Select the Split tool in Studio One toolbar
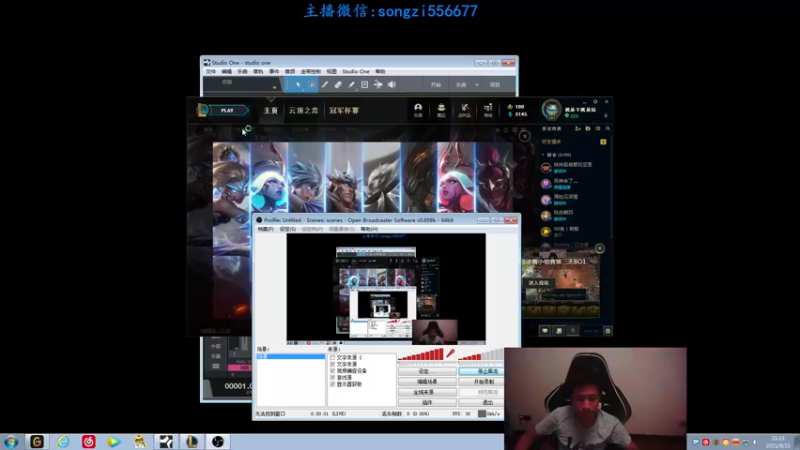Image resolution: width=800 pixels, height=450 pixels. (324, 85)
